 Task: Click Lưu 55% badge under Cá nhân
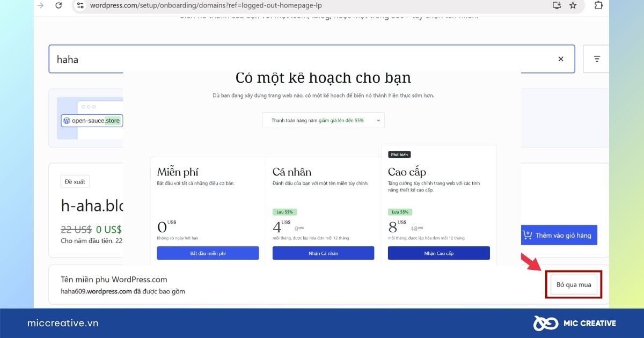(x=285, y=212)
